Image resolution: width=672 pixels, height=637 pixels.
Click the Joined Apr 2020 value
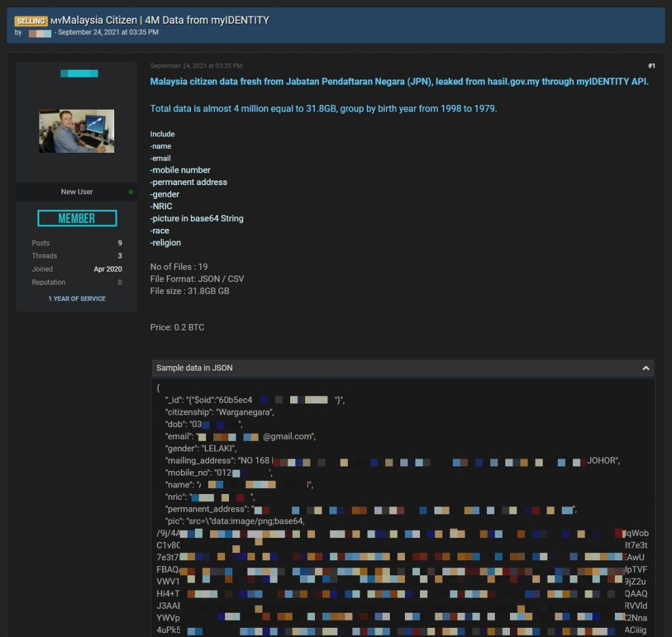(107, 270)
